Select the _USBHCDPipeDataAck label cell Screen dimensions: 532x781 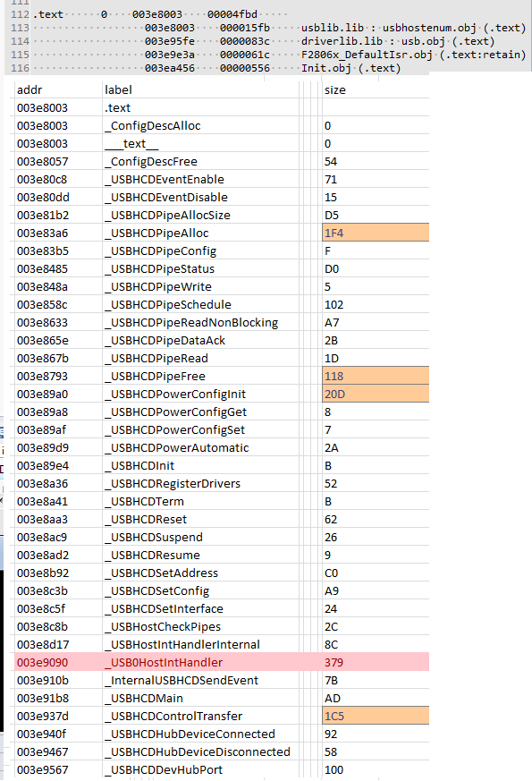(x=200, y=340)
